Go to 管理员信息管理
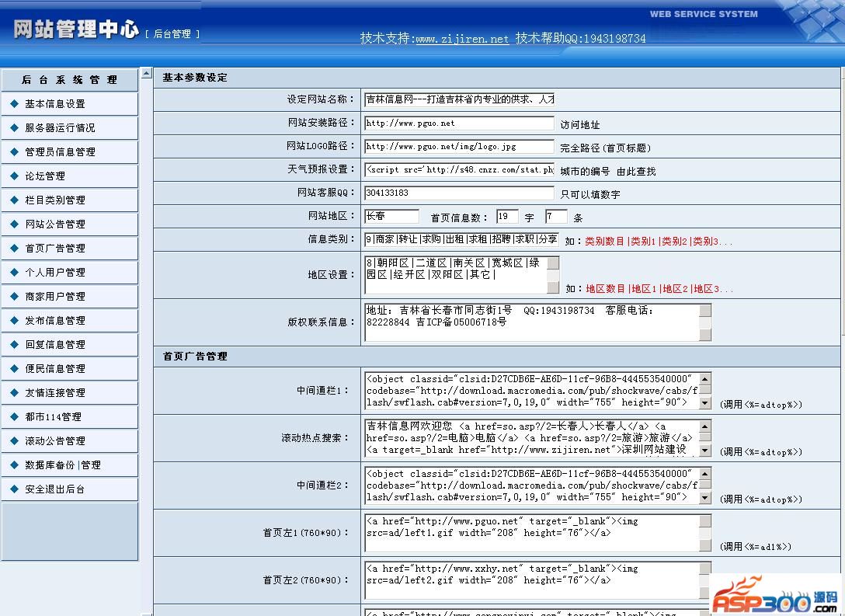Image resolution: width=845 pixels, height=616 pixels. point(60,152)
